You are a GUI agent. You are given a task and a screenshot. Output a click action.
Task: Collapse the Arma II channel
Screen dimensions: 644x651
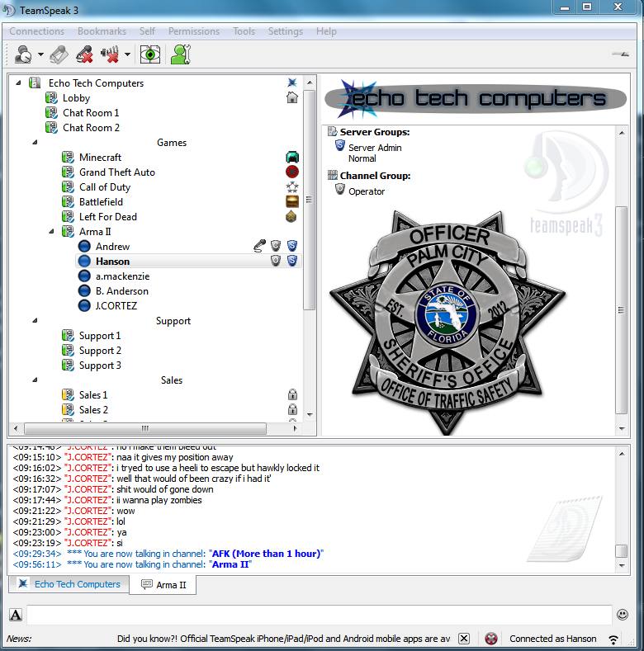coord(51,231)
